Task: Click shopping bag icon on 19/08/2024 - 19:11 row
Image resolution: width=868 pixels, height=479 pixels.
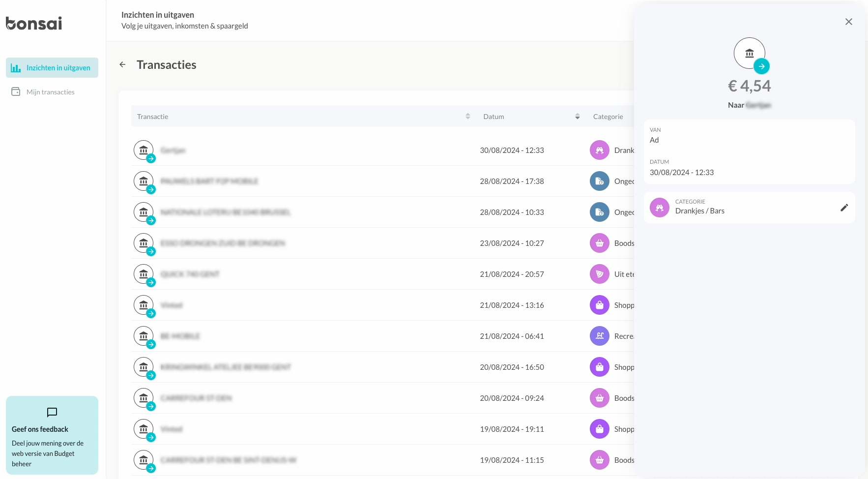Action: point(600,429)
